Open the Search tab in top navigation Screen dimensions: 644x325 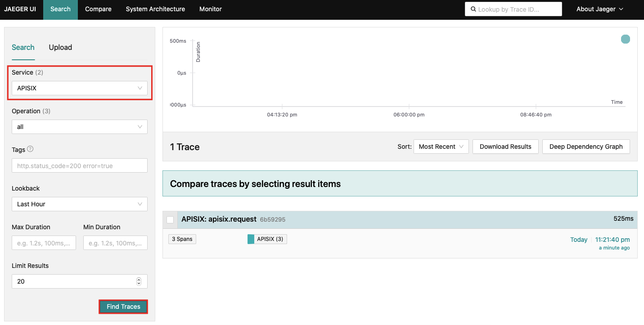point(60,9)
